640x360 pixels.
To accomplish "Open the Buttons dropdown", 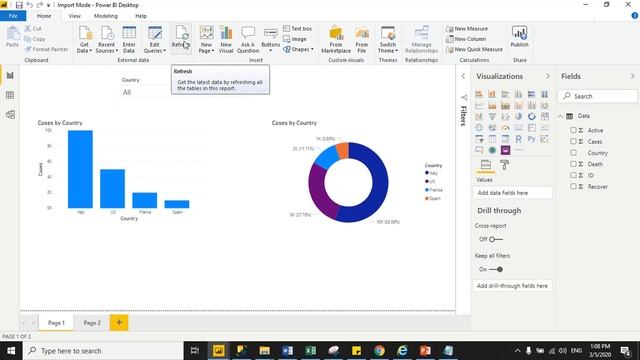I will [271, 40].
